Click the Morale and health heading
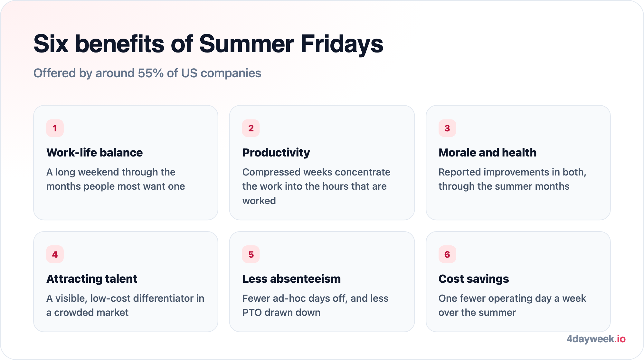This screenshot has width=644, height=360. pos(488,153)
